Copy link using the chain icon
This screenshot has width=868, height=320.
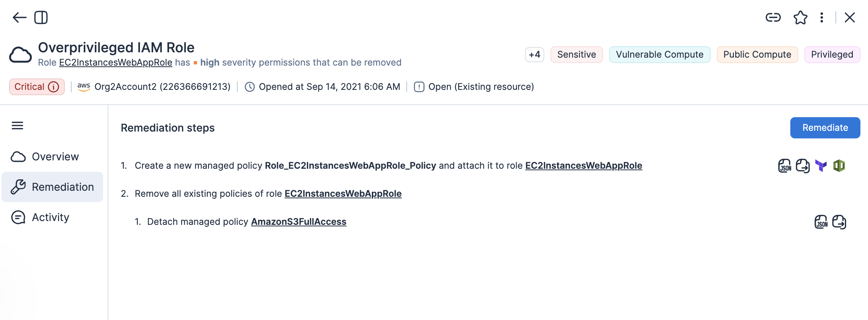click(x=773, y=17)
